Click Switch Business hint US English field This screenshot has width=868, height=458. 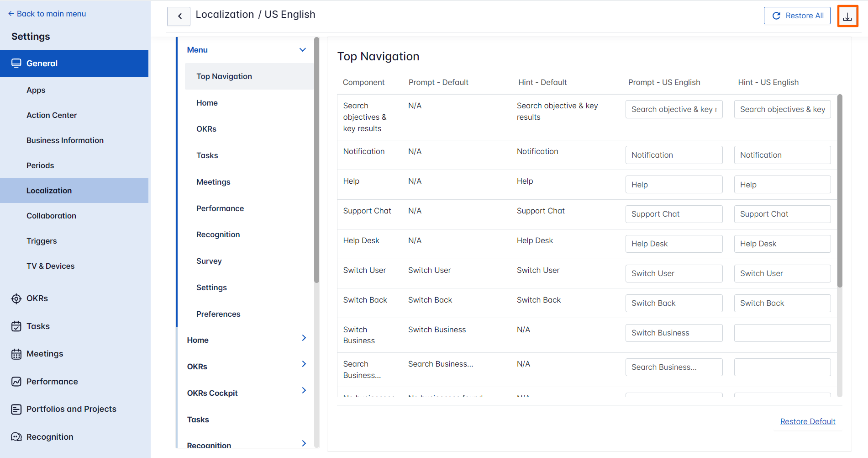pos(782,333)
